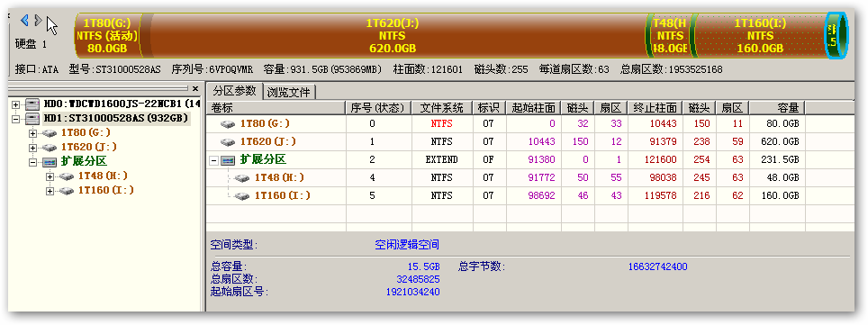Image resolution: width=868 pixels, height=325 pixels.
Task: Click the 1T620(J:) drive icon in the table
Action: coord(228,141)
